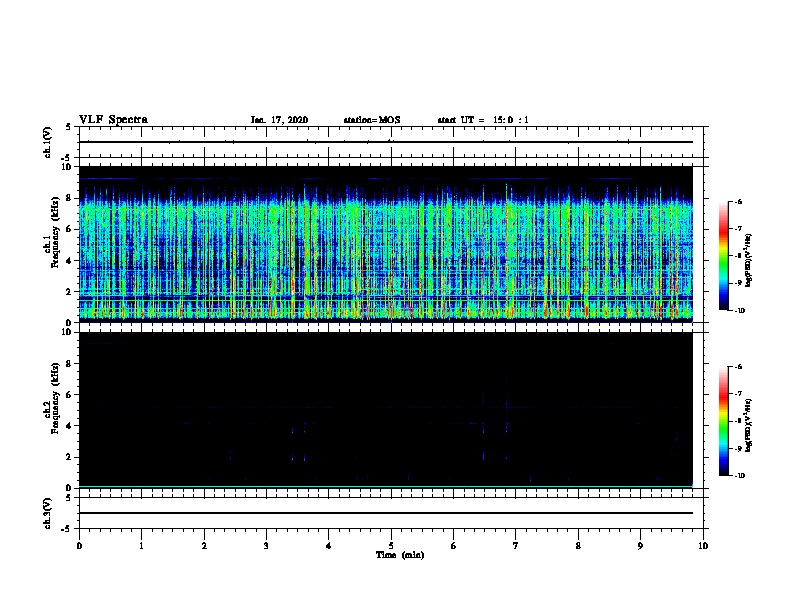Click the time axis tick label "6"
792x612 pixels.
[x=454, y=546]
